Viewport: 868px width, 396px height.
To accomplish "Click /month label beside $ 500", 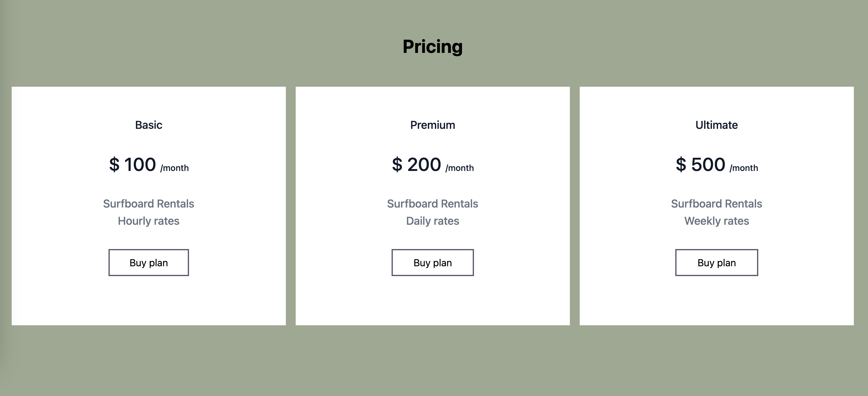I will point(744,168).
